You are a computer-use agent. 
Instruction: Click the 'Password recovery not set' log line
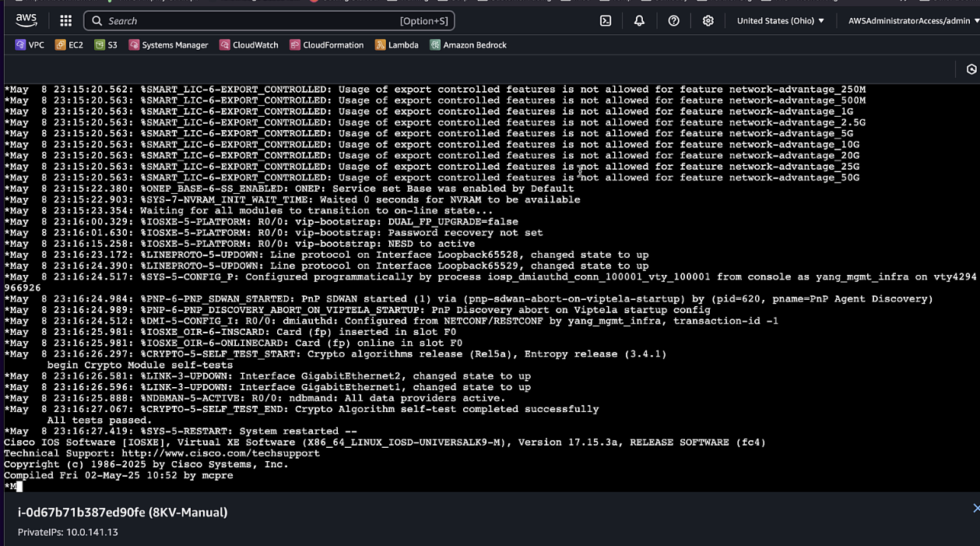pos(273,233)
